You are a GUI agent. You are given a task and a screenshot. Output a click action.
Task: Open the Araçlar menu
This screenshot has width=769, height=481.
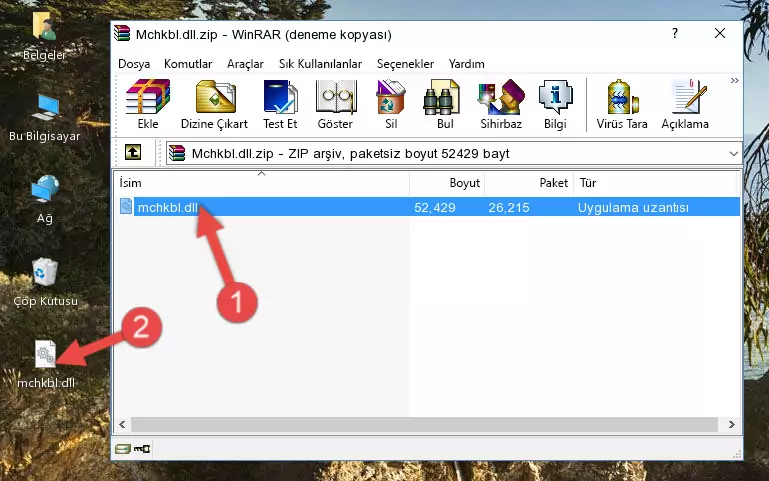(x=245, y=64)
